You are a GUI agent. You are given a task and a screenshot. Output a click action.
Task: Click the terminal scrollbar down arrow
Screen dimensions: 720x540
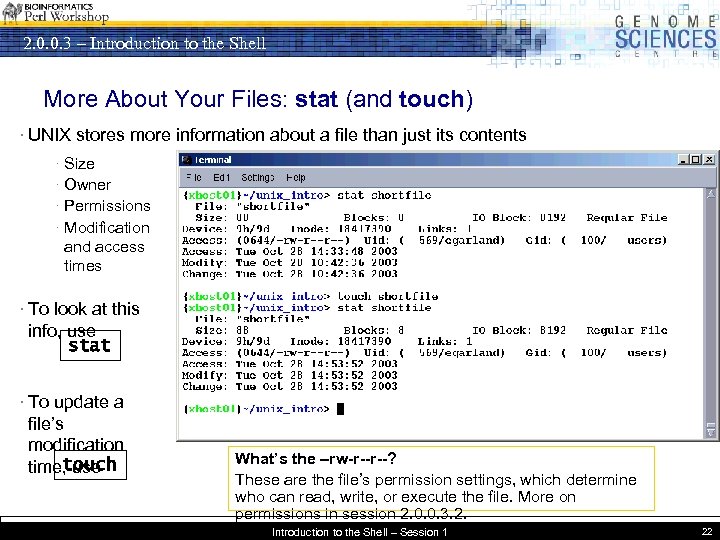[x=710, y=431]
